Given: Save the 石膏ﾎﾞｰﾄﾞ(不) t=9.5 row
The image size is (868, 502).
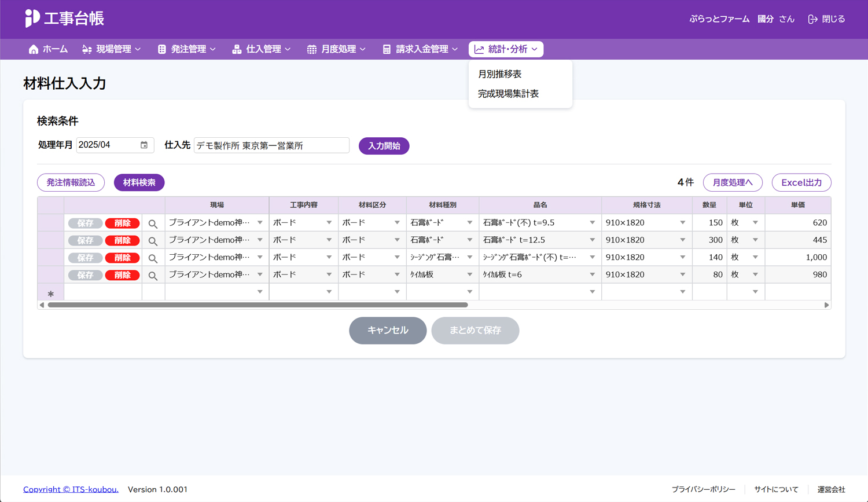Looking at the screenshot, I should (x=86, y=223).
